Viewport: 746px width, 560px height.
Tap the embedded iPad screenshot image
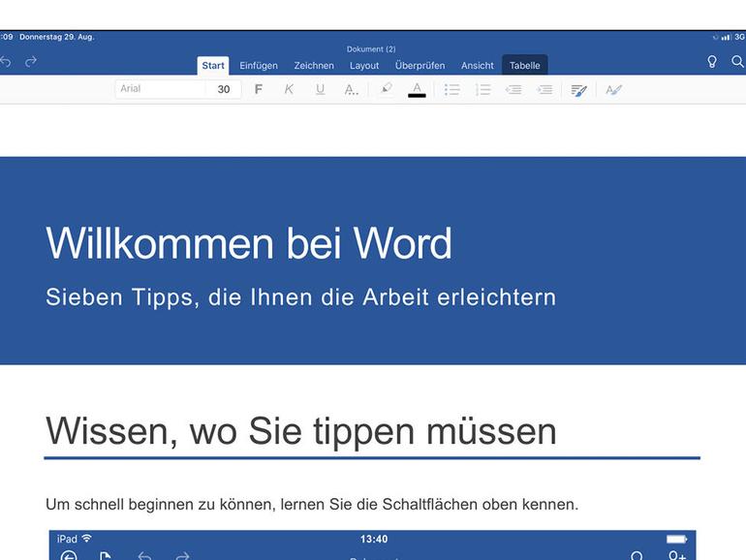tap(373, 545)
